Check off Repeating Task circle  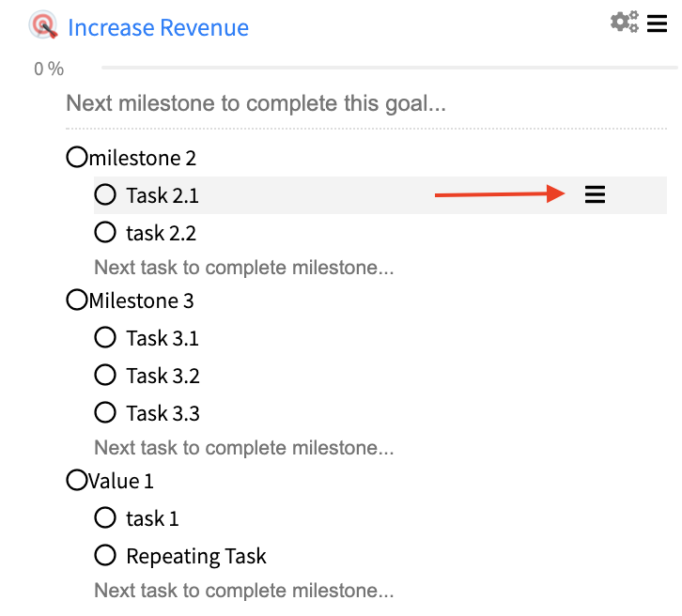(x=105, y=555)
